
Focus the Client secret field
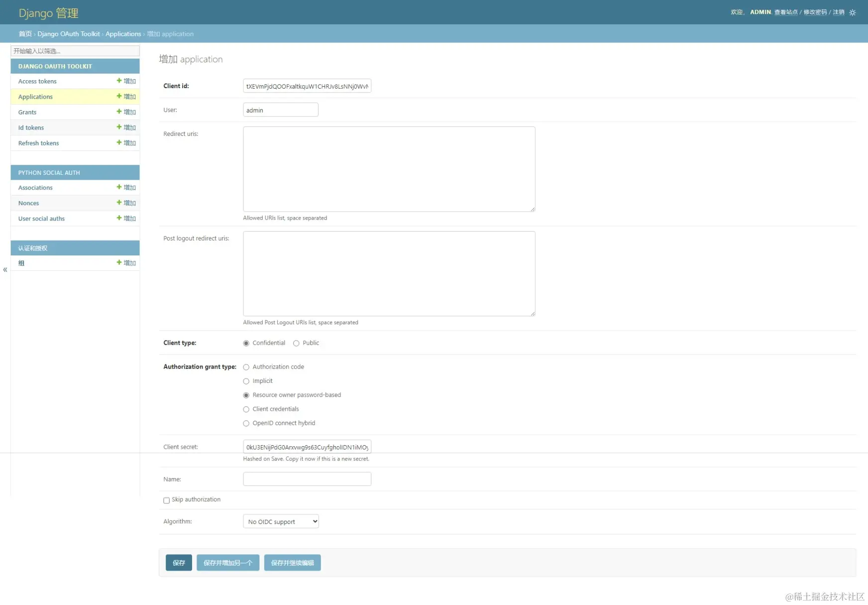tap(307, 447)
